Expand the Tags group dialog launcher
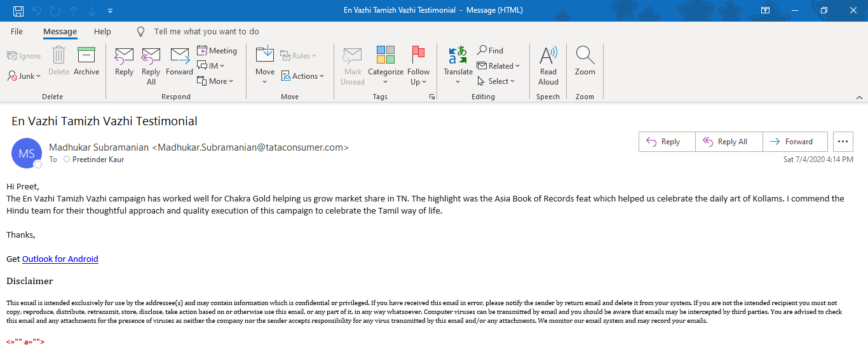The width and height of the screenshot is (868, 361). (x=432, y=97)
